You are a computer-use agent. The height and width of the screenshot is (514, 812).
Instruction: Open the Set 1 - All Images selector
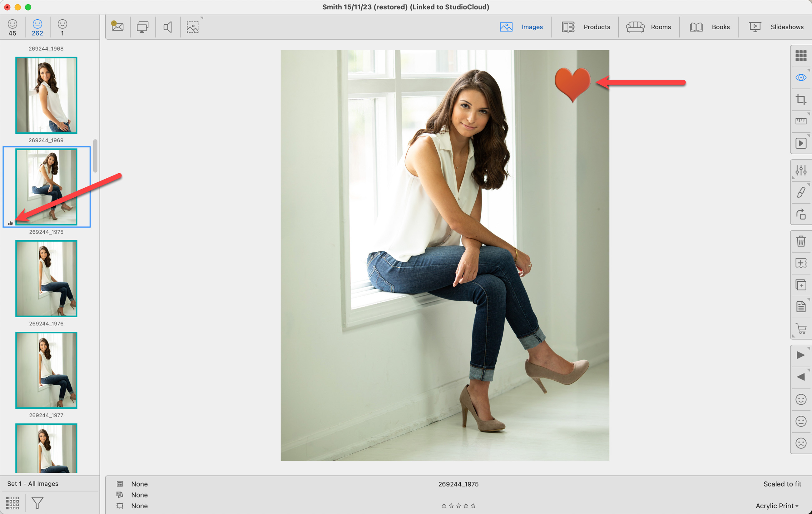(33, 483)
